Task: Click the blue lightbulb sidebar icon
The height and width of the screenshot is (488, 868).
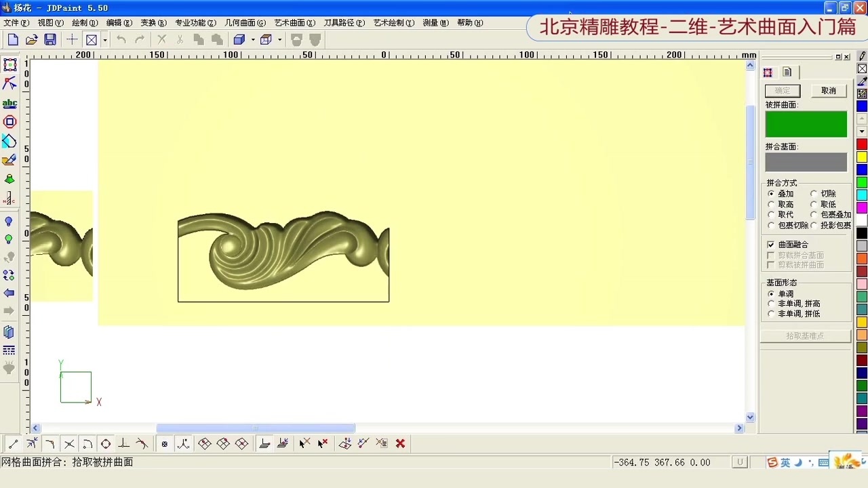Action: (x=9, y=222)
